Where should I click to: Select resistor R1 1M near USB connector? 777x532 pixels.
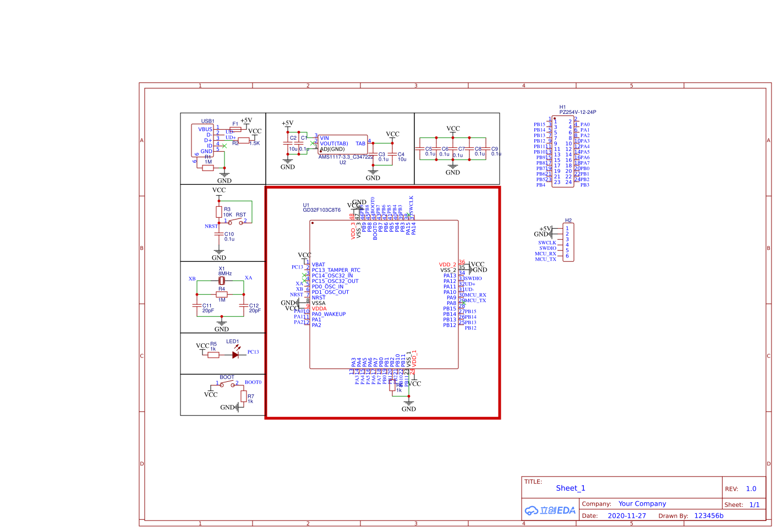click(208, 168)
